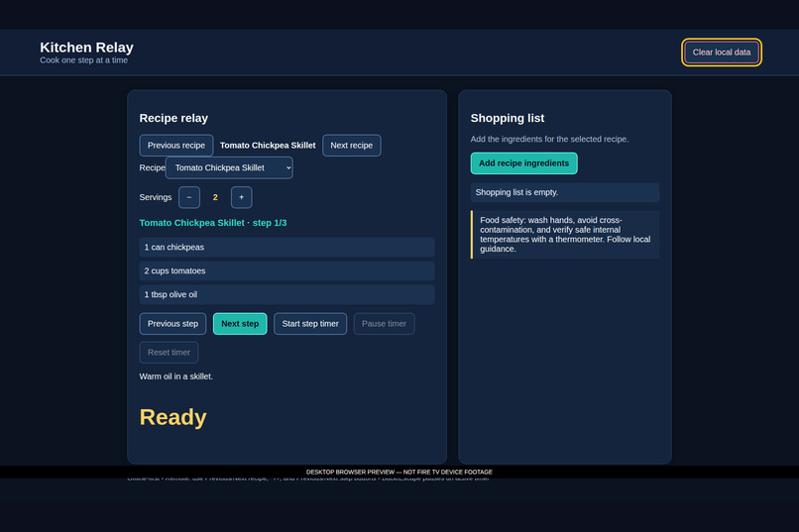Click the 'Cook one step at a time' subtitle
799x532 pixels.
click(84, 60)
